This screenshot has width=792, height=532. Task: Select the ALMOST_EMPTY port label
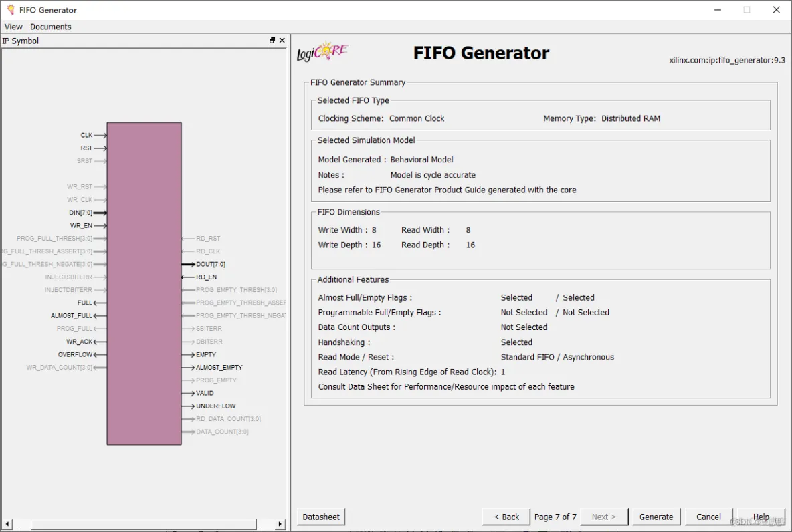pos(219,368)
